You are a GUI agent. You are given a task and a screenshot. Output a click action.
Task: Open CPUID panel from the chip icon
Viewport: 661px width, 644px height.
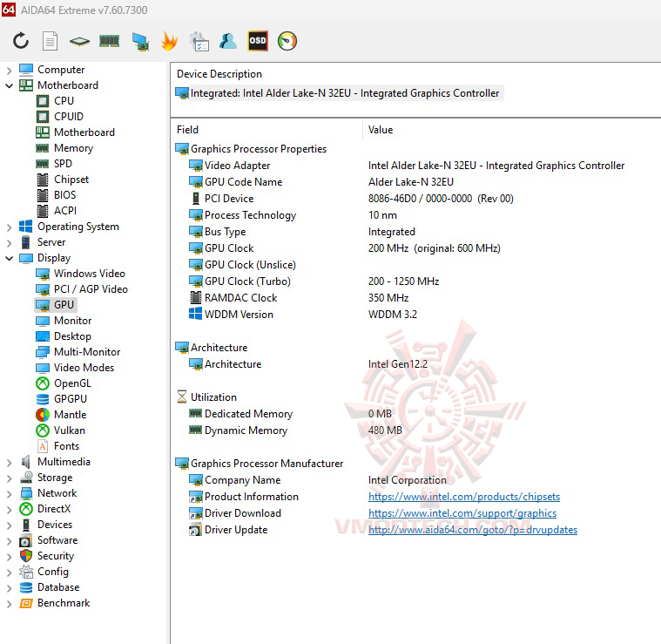tap(79, 41)
